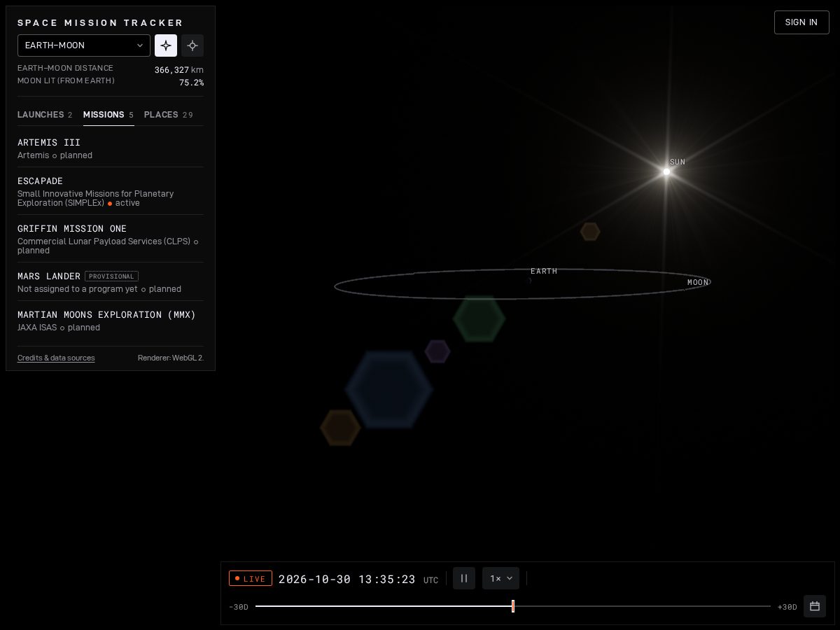Viewport: 840px width, 630px height.
Task: Click the crosshair recenter icon
Action: pos(192,45)
